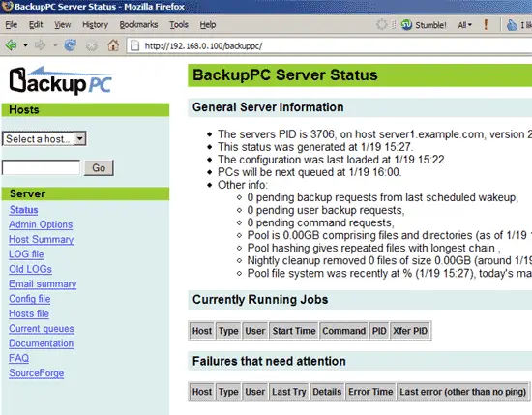Expand the Select a host dropdown
The width and height of the screenshot is (532, 415).
point(44,138)
